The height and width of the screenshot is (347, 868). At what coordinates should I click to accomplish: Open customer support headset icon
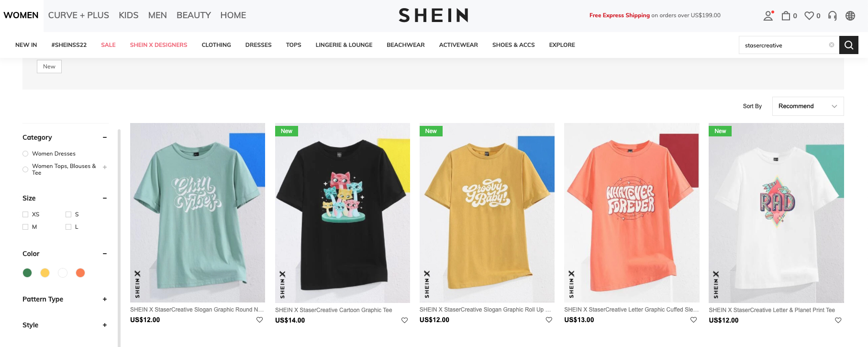pyautogui.click(x=833, y=16)
